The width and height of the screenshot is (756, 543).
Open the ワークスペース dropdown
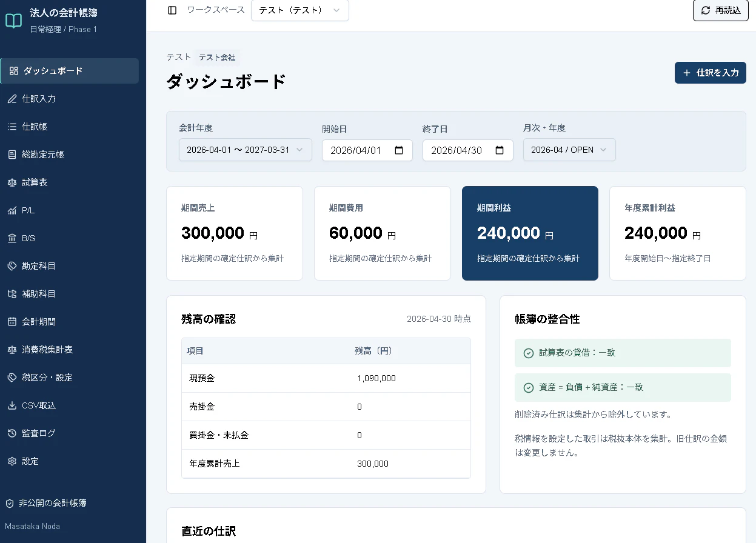(300, 10)
